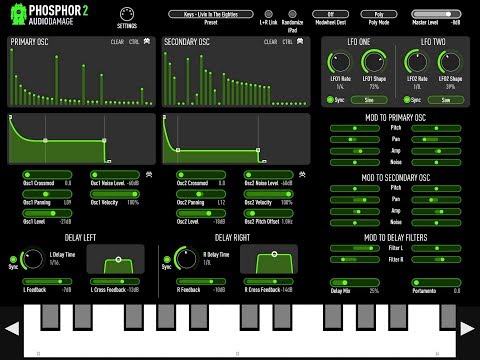This screenshot has height=360, width=480.
Task: Toggle the L+R Link switch
Action: tap(268, 14)
